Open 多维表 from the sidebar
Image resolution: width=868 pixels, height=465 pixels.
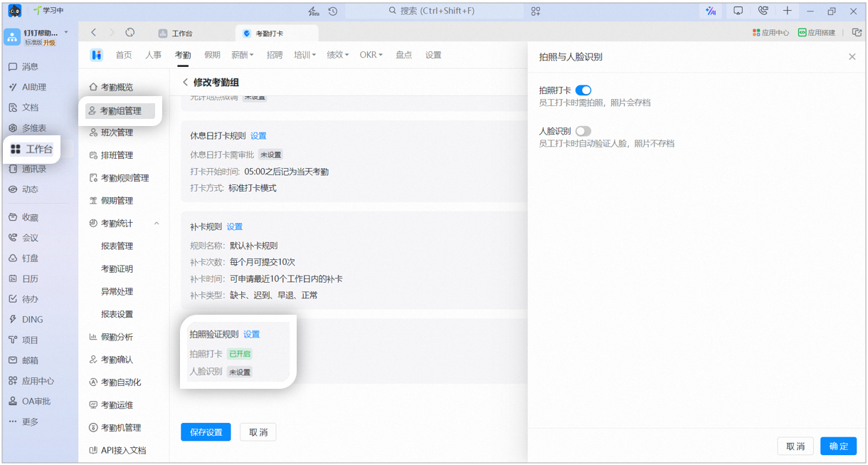pyautogui.click(x=27, y=128)
